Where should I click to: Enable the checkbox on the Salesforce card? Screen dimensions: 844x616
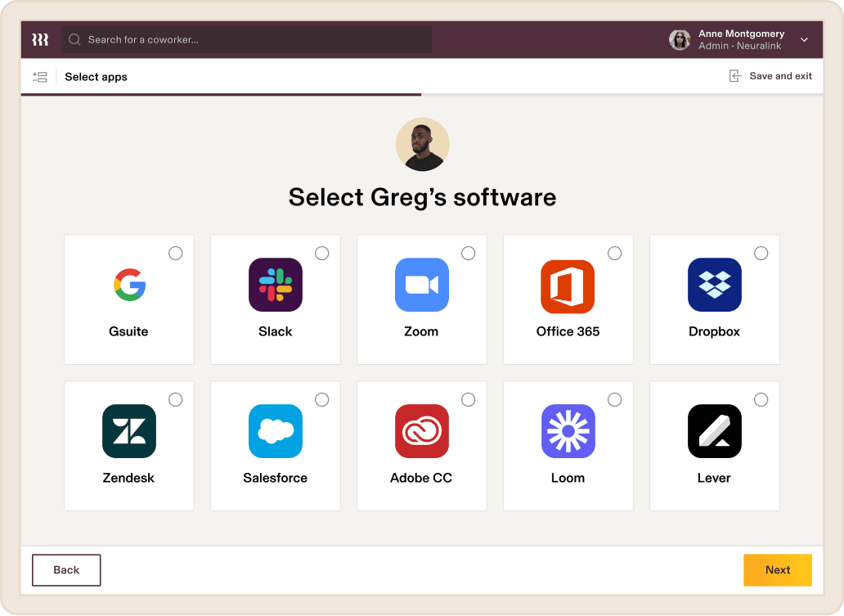321,400
